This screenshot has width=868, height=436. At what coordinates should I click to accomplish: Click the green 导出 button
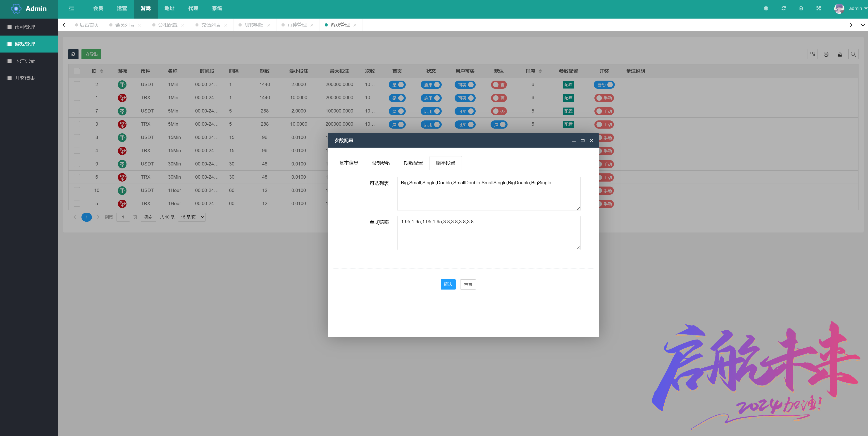pos(91,54)
